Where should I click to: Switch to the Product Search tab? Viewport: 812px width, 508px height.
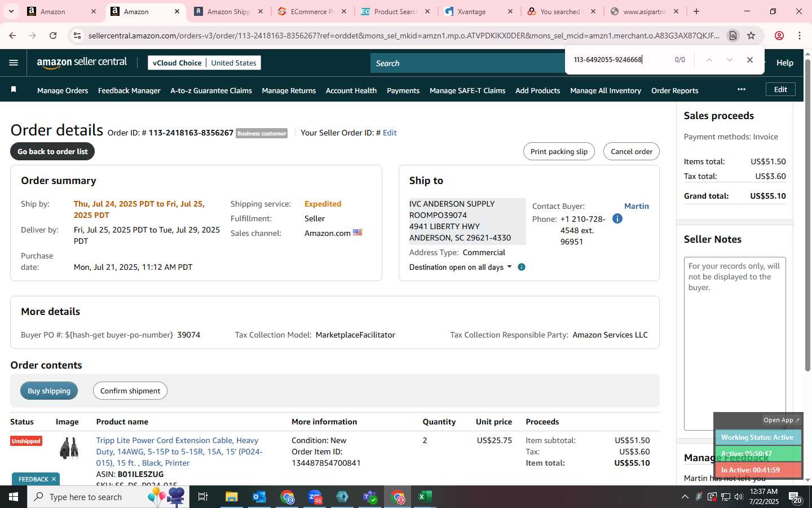tap(395, 11)
